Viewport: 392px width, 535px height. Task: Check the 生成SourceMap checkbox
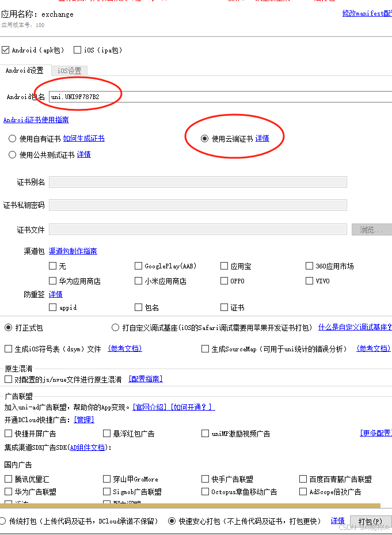pyautogui.click(x=205, y=349)
